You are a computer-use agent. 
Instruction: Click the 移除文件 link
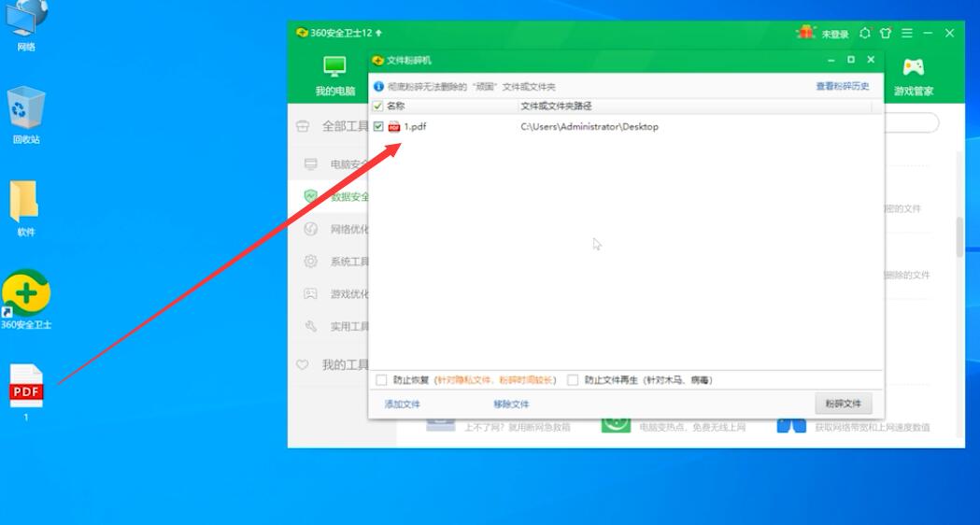coord(511,404)
